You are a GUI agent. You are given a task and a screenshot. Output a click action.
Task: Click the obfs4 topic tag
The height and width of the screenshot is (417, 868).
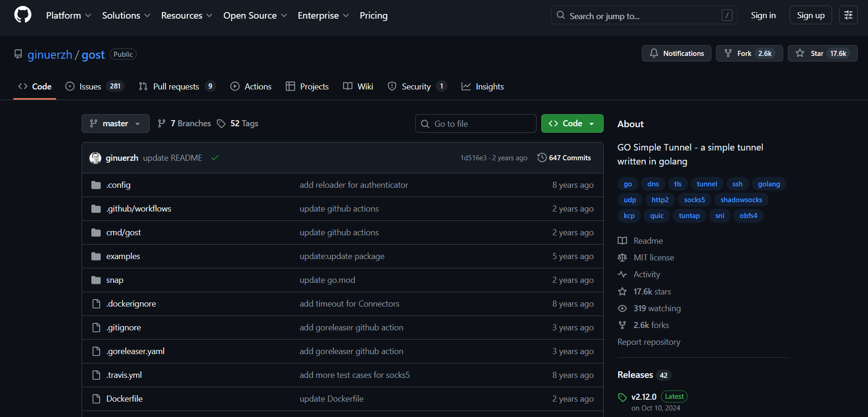click(x=748, y=216)
